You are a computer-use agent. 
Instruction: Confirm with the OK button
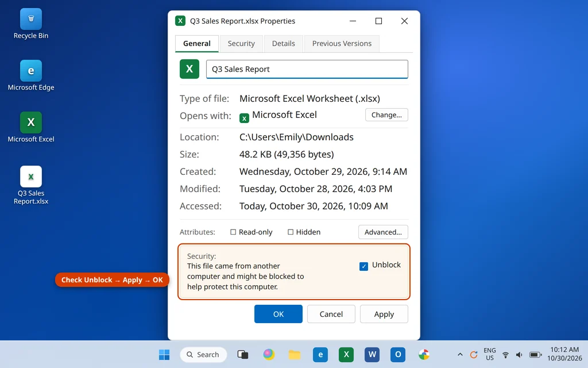click(x=278, y=314)
